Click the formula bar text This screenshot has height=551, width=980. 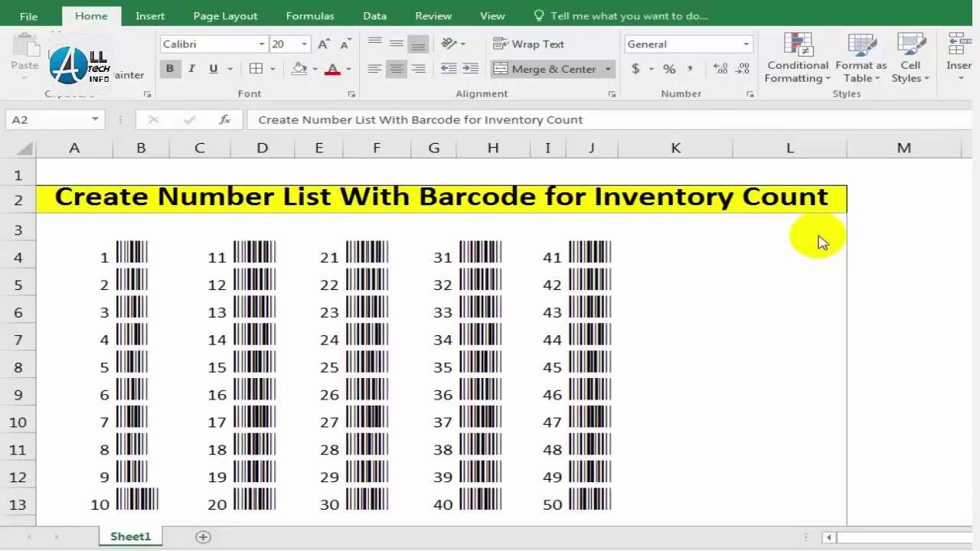(x=420, y=119)
